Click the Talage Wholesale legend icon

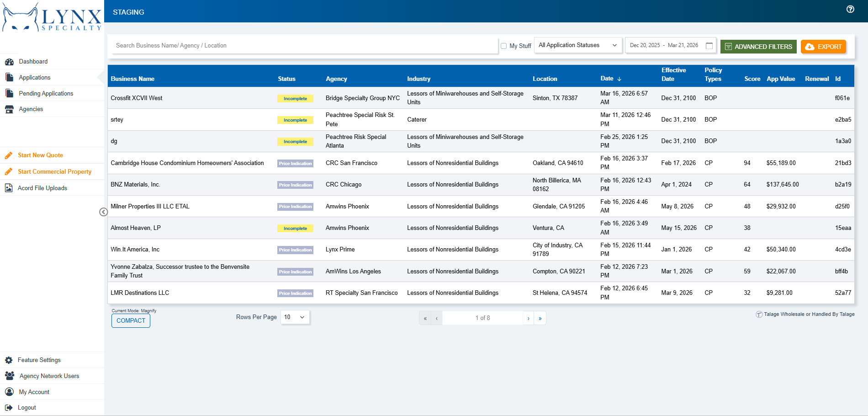759,315
